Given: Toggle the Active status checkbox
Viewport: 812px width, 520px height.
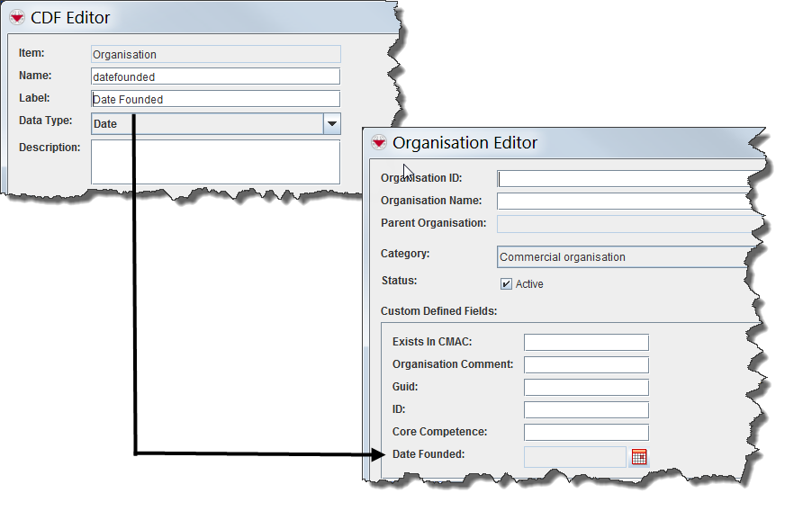Looking at the screenshot, I should [507, 284].
